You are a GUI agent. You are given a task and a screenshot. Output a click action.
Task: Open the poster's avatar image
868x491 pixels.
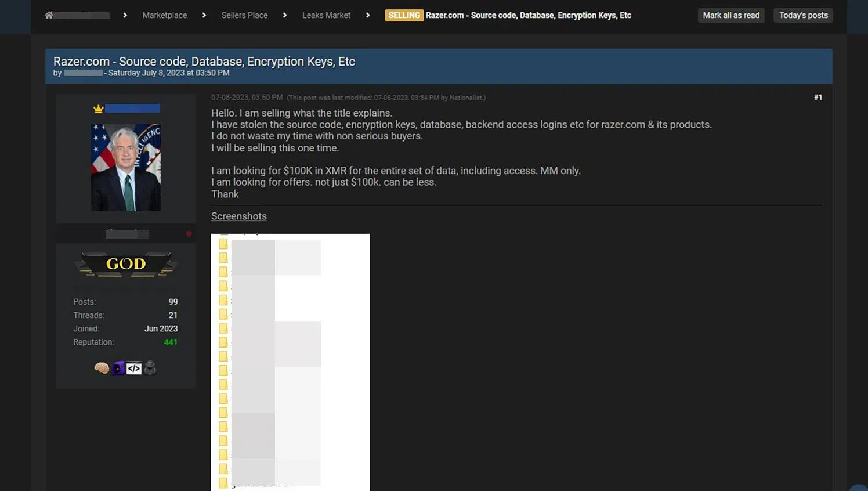pyautogui.click(x=126, y=167)
